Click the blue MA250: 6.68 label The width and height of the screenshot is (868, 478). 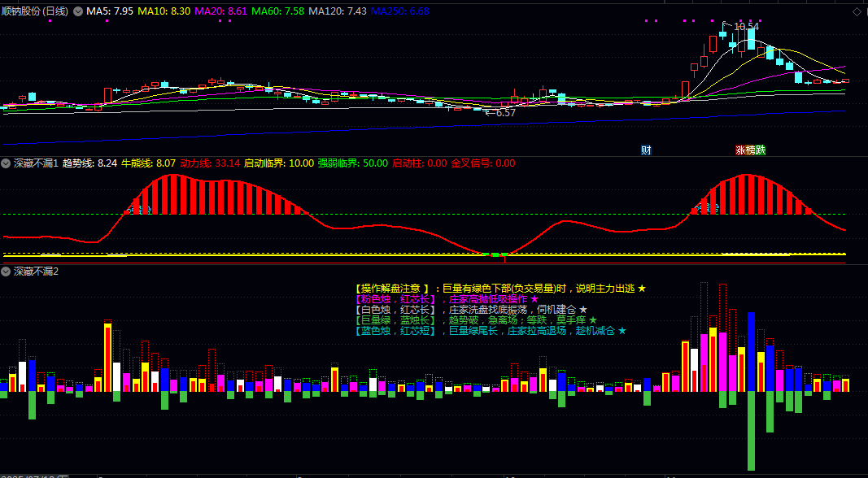(x=400, y=11)
